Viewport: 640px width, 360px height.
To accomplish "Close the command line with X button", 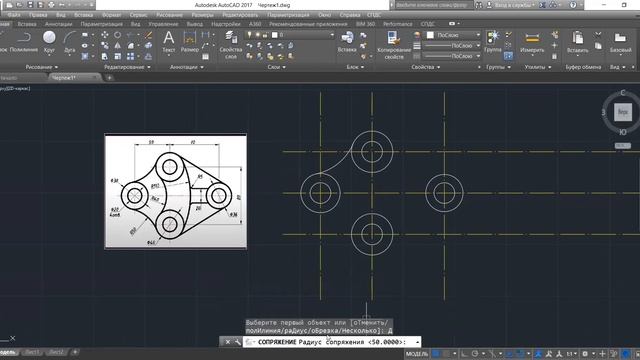I will pyautogui.click(x=227, y=342).
